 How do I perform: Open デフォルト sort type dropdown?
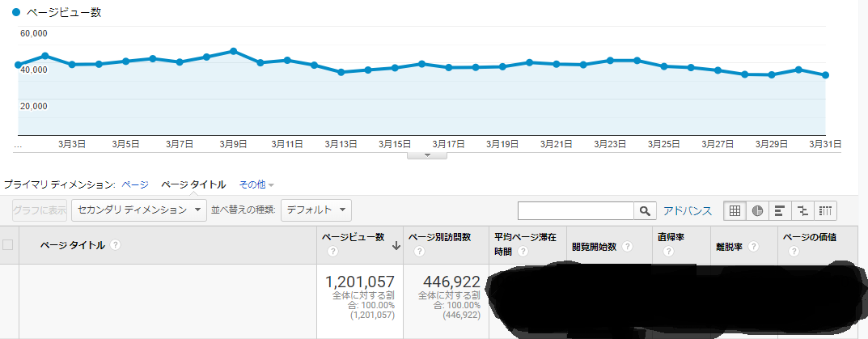[316, 210]
